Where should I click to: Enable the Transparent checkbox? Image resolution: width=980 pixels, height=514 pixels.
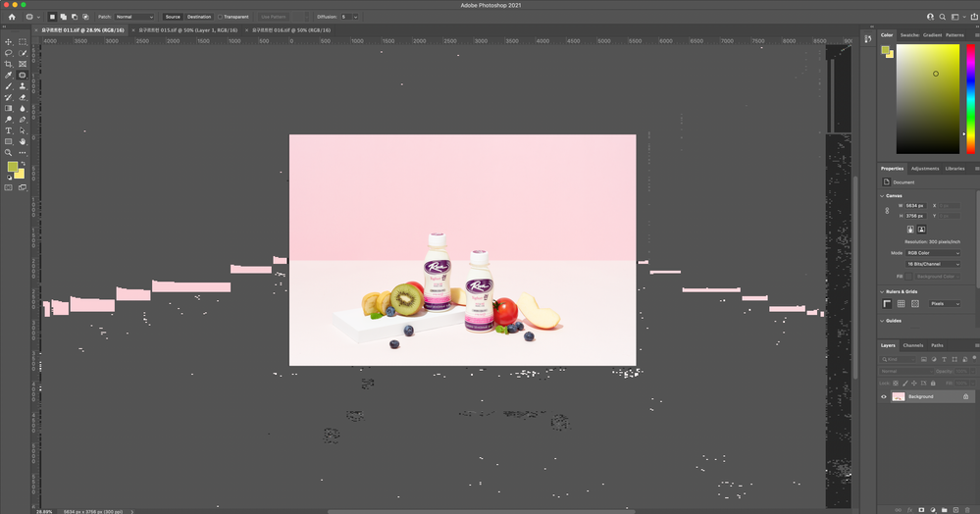(x=220, y=17)
